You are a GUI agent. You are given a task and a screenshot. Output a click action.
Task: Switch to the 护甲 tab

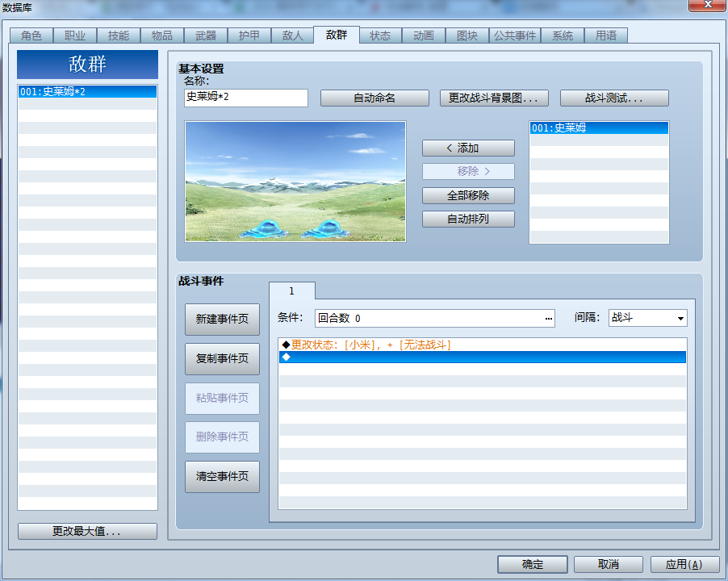click(x=249, y=36)
